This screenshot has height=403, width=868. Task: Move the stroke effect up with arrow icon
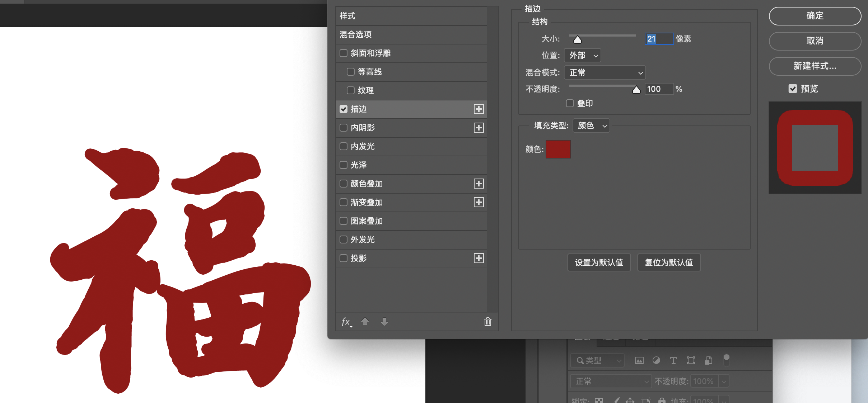[x=365, y=322]
